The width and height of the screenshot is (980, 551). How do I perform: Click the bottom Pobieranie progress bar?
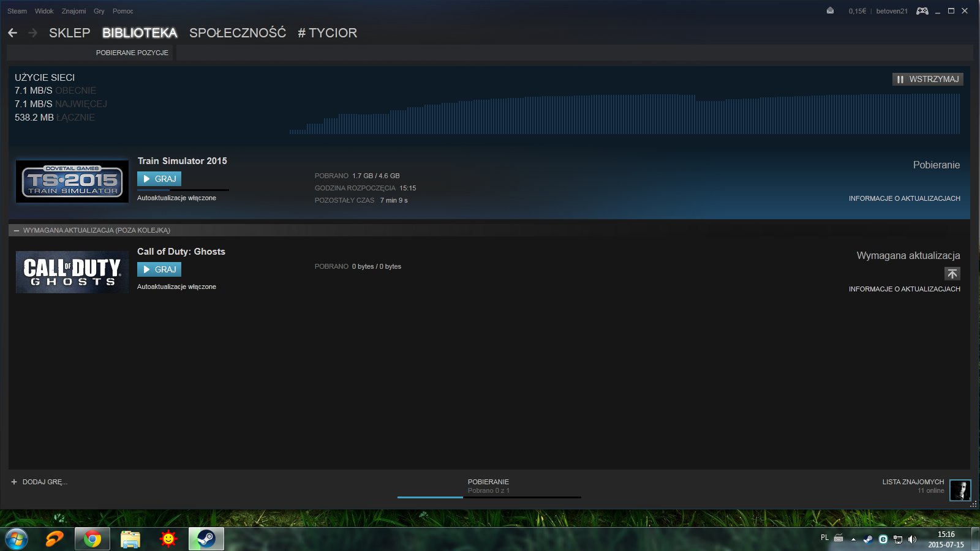click(x=489, y=497)
